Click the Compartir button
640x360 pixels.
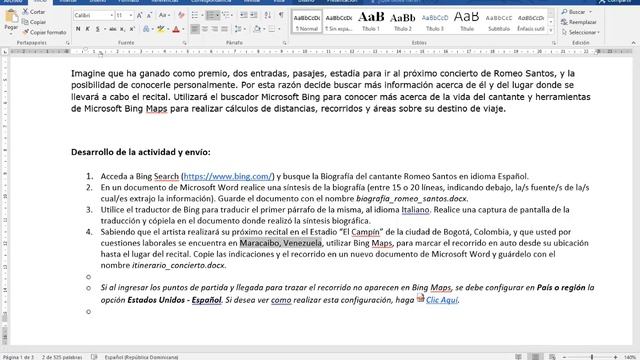pyautogui.click(x=616, y=1)
